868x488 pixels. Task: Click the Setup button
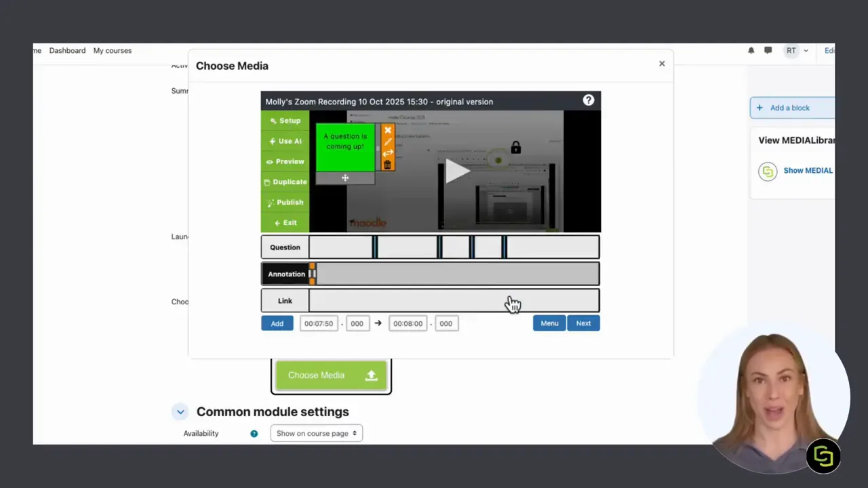[x=285, y=121]
